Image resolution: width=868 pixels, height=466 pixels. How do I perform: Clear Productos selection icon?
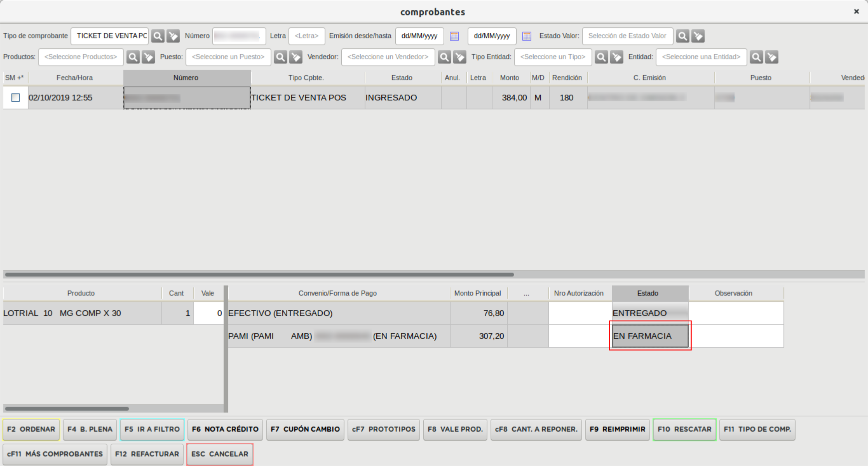(148, 57)
